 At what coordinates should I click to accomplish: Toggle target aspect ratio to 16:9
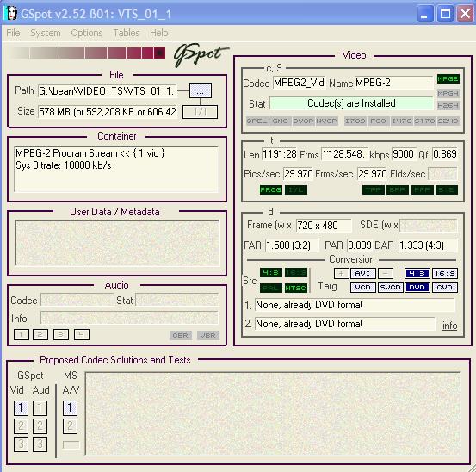point(445,273)
